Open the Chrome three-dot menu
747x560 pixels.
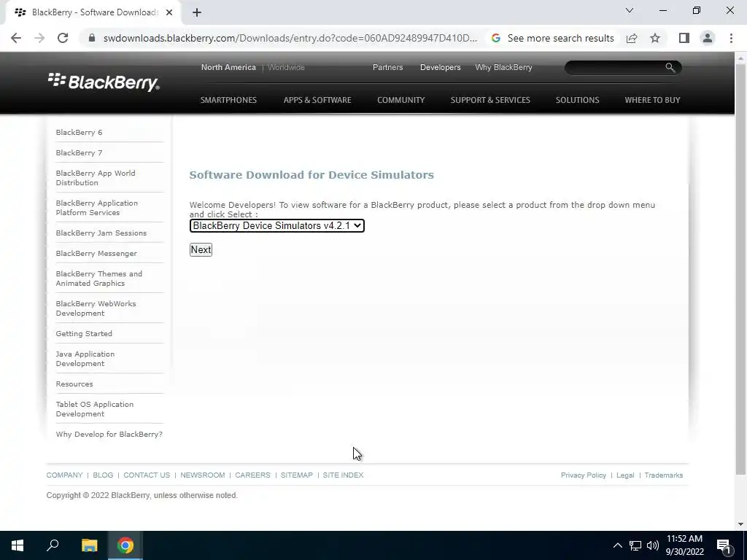coord(731,38)
